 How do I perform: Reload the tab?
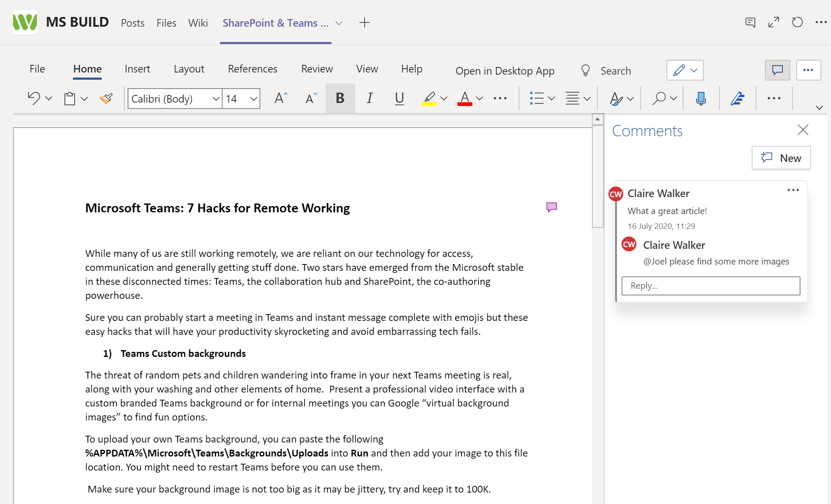797,22
